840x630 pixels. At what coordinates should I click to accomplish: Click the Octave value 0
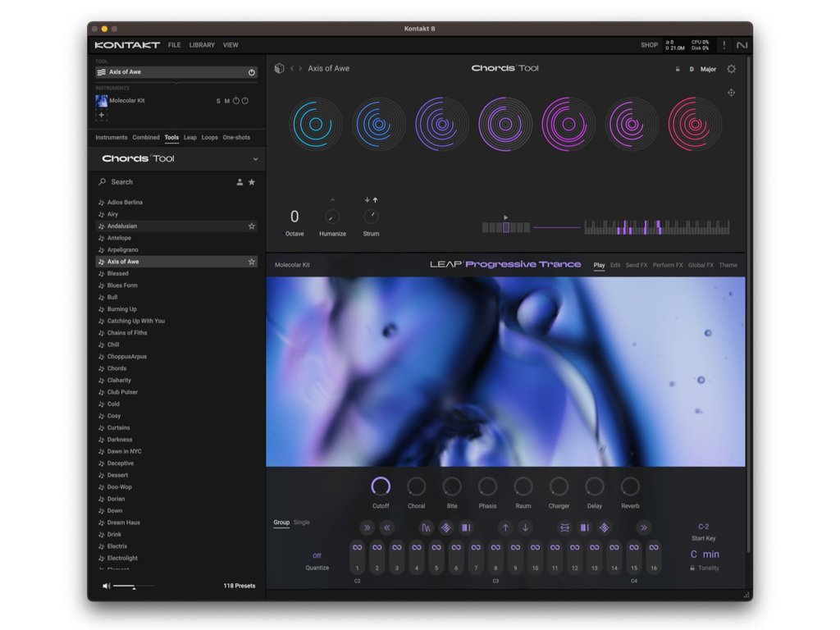(x=294, y=217)
